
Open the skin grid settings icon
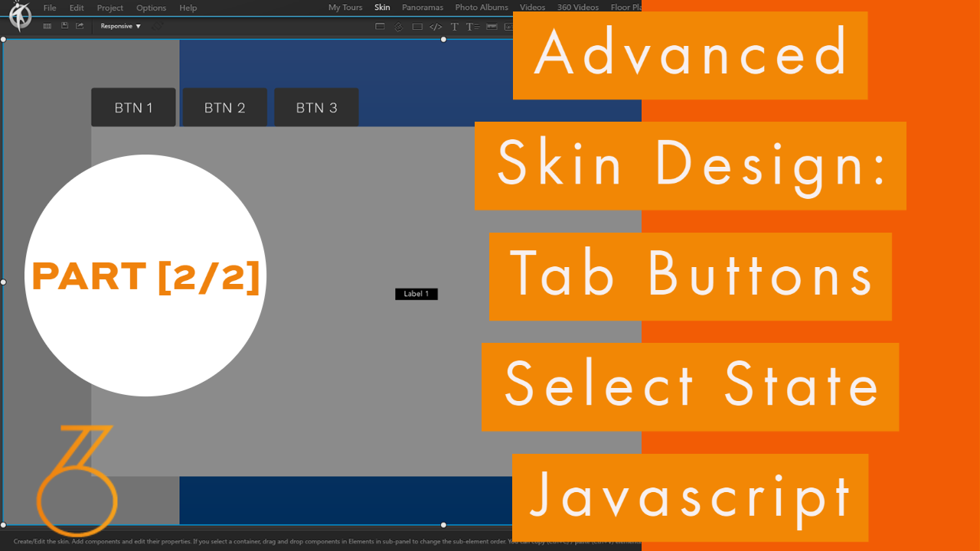point(47,25)
